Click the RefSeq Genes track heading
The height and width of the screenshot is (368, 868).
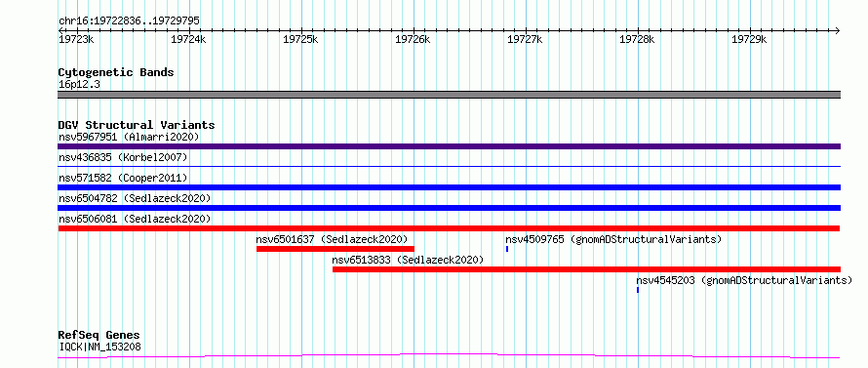point(99,336)
